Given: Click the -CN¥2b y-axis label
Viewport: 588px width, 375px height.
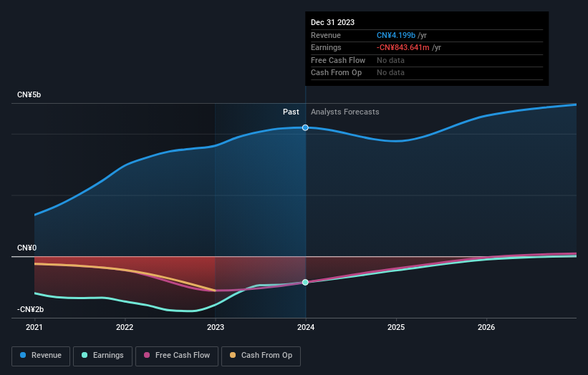Looking at the screenshot, I should tap(30, 309).
